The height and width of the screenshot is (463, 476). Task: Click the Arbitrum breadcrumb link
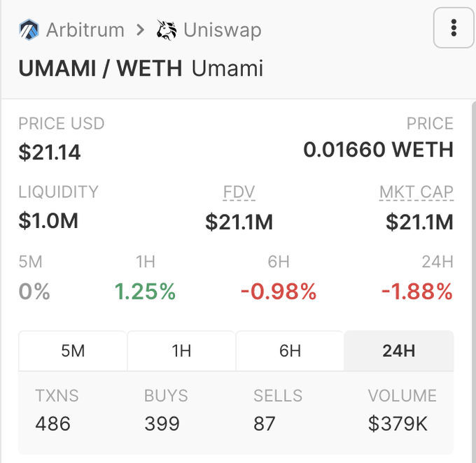85,30
